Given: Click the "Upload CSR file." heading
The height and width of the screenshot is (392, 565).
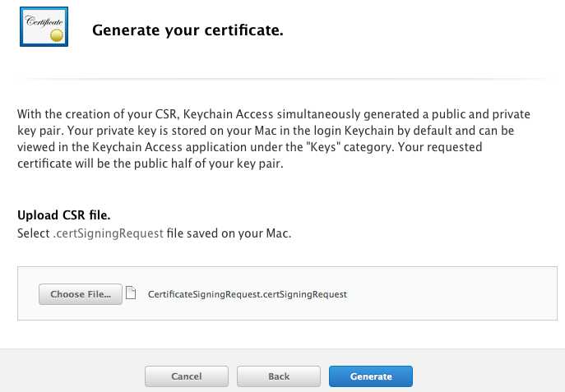Looking at the screenshot, I should tap(64, 215).
